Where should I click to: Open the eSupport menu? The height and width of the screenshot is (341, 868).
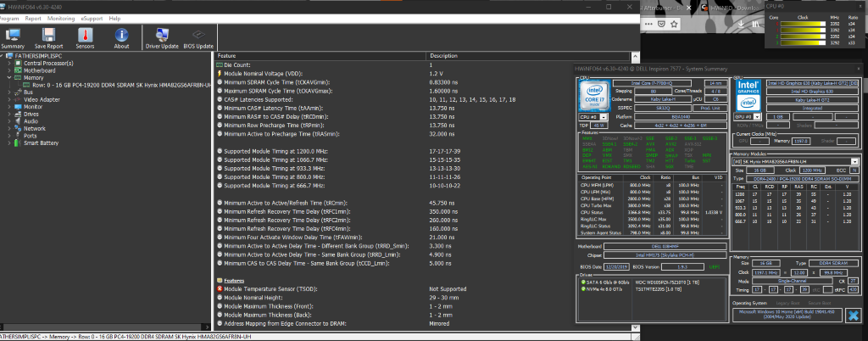click(x=92, y=19)
